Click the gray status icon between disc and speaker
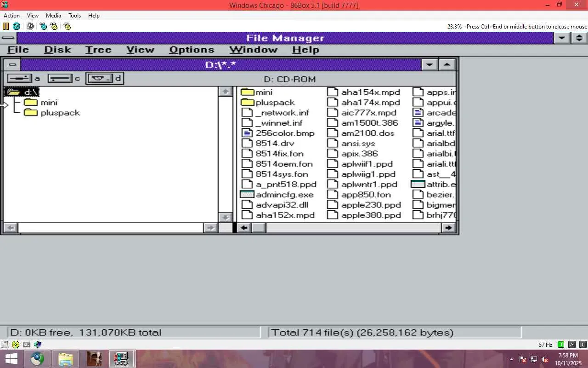The height and width of the screenshot is (368, 588). pos(27,345)
